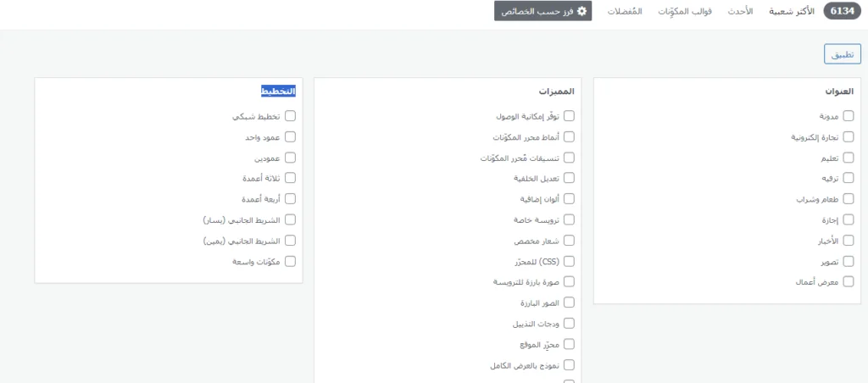
Task: Tick the مكوّنات واسعة checkbox
Action: tap(290, 261)
